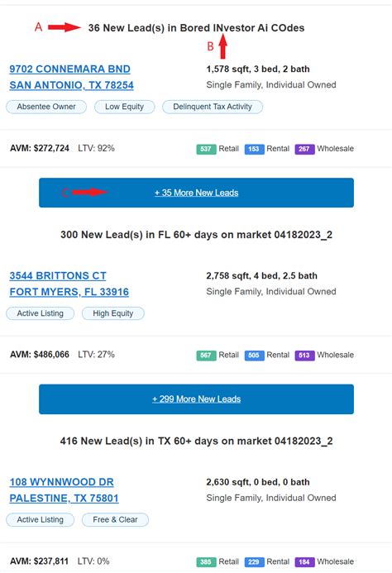The width and height of the screenshot is (392, 573).
Task: Click the 385 Retail score badge
Action: click(x=206, y=561)
